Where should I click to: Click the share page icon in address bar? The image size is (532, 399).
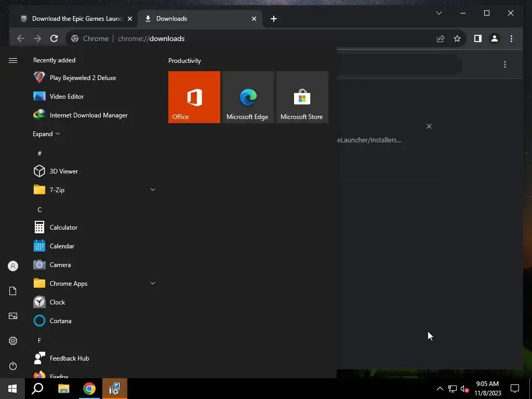coord(441,38)
